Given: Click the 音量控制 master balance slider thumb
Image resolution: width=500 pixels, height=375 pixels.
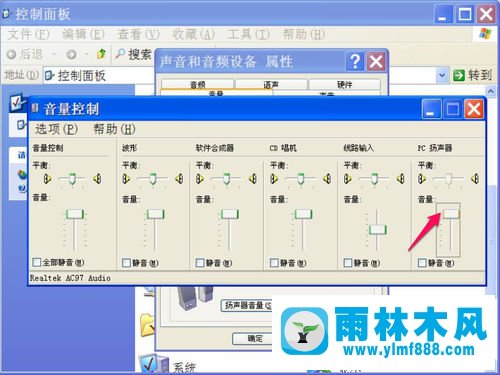Looking at the screenshot, I should [72, 179].
